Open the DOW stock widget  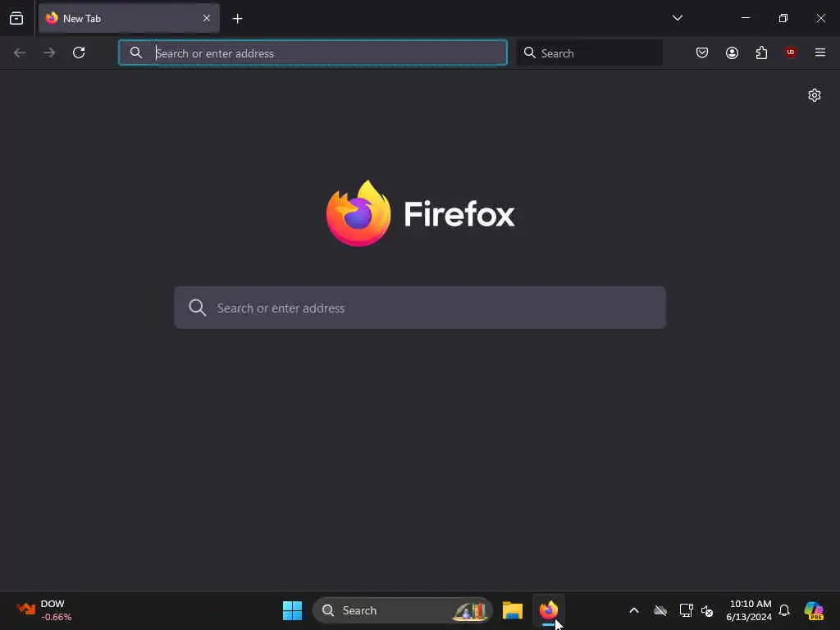(44, 610)
